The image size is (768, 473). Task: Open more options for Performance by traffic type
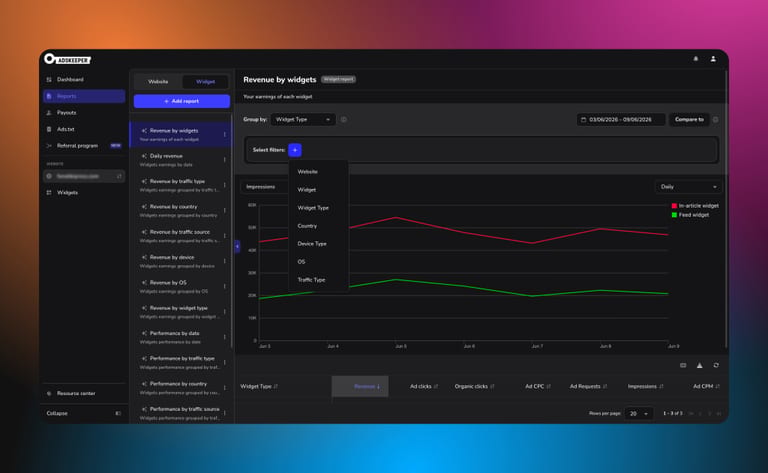point(225,362)
